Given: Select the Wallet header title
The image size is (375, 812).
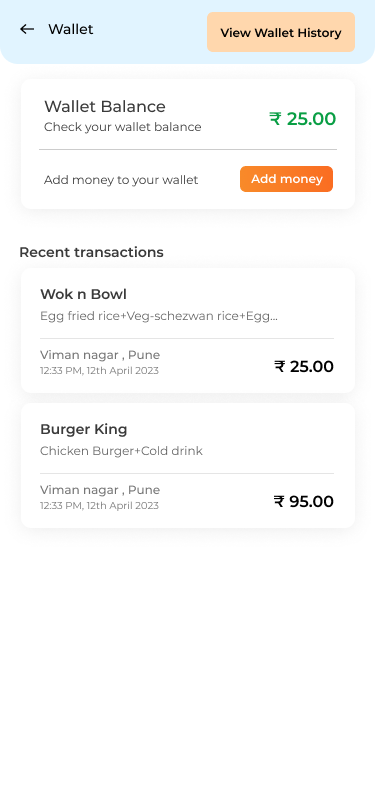Looking at the screenshot, I should (x=70, y=30).
